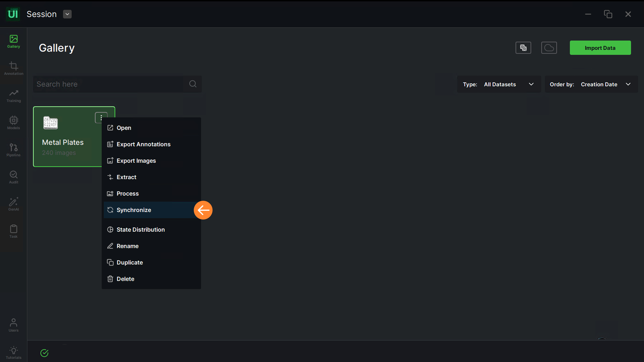Open the GenAI magic wand section

point(13,204)
